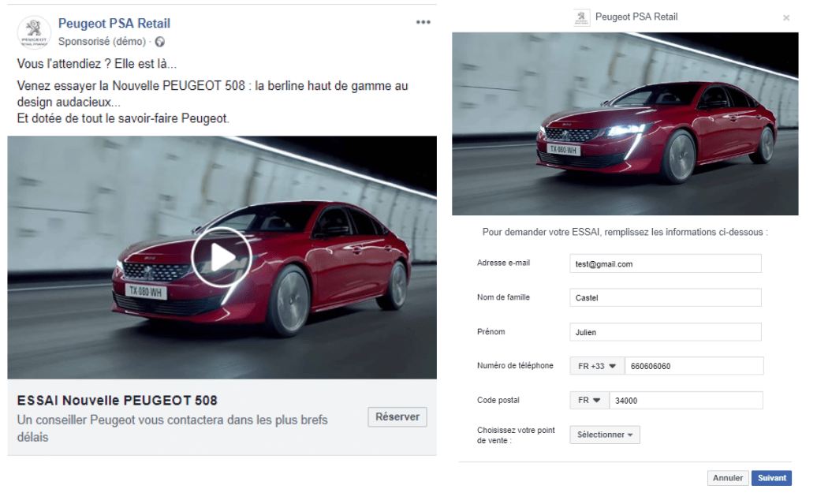Open the post options three-dot menu
Screen dimensions: 817x504
423,23
